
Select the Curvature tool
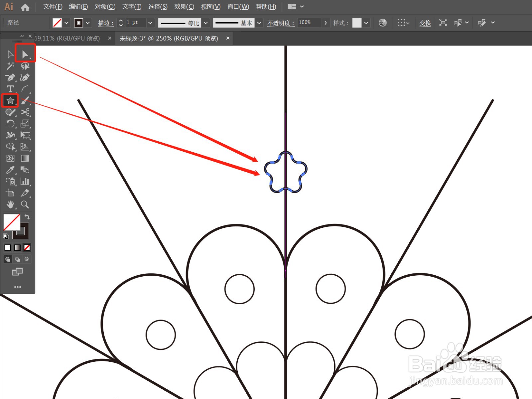[25, 77]
